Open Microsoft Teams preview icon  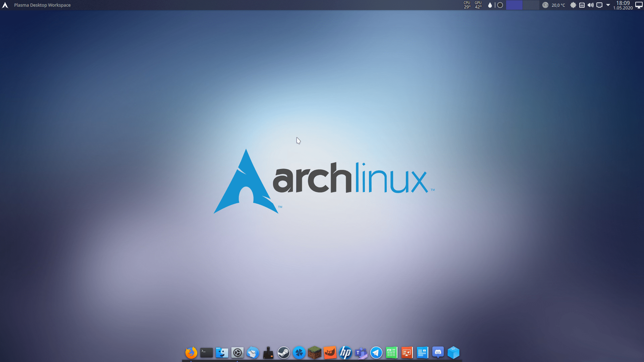click(x=361, y=353)
